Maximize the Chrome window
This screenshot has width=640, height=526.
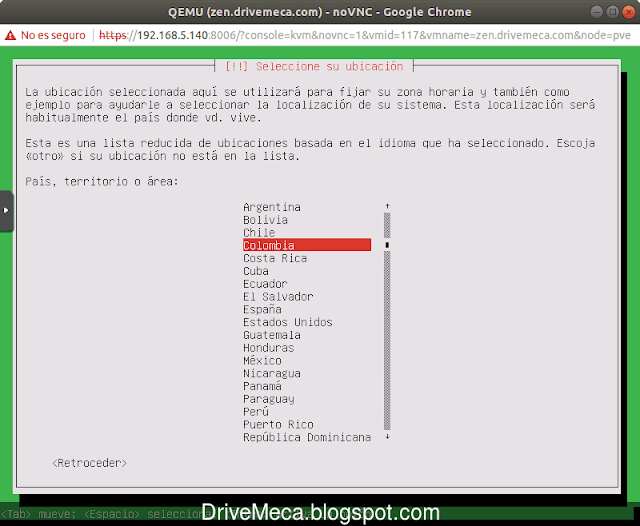(x=612, y=12)
